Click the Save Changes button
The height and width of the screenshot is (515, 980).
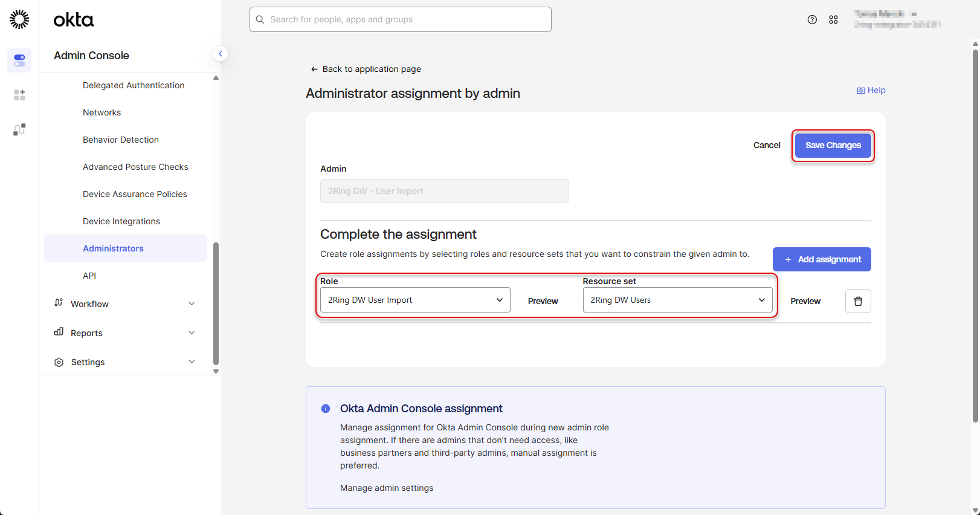coord(833,145)
